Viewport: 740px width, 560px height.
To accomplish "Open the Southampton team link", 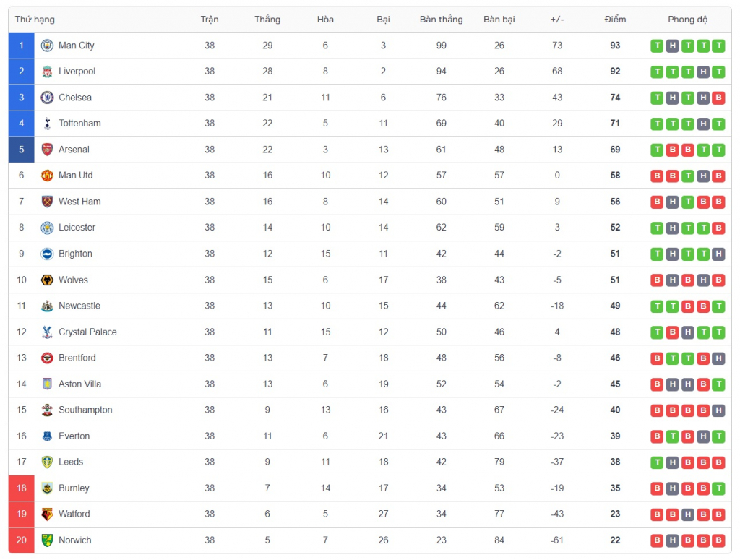I will click(x=85, y=410).
